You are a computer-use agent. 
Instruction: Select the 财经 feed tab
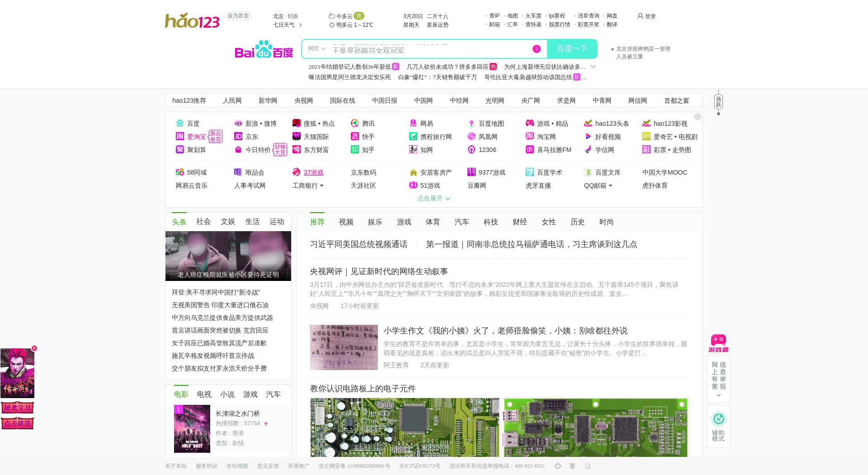[x=520, y=222]
